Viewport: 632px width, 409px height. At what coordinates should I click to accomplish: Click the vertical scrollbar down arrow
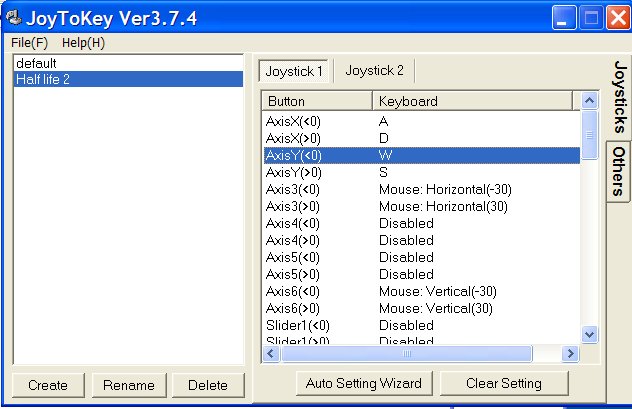pos(589,334)
